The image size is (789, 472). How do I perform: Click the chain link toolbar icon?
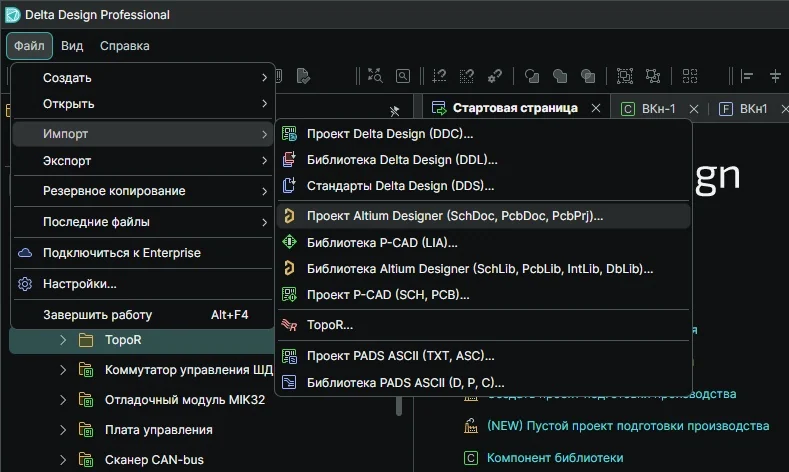[x=495, y=76]
